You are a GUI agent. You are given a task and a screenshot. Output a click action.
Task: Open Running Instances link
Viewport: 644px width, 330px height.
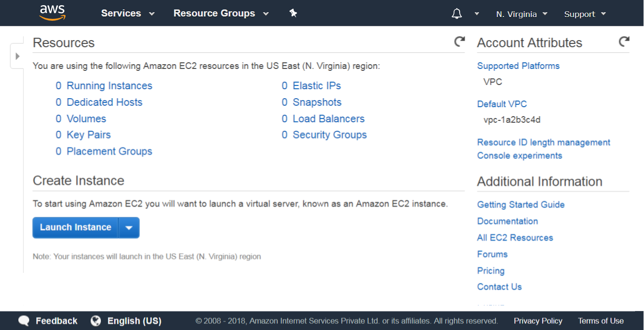click(109, 86)
